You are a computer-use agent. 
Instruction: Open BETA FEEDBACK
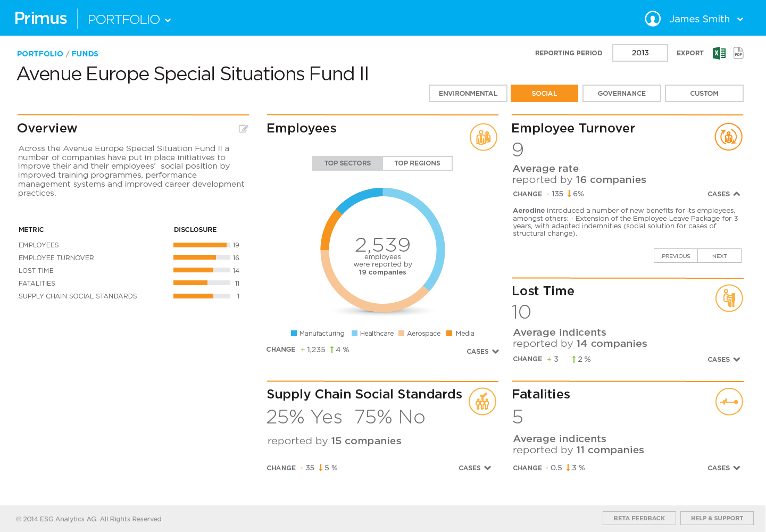point(639,518)
